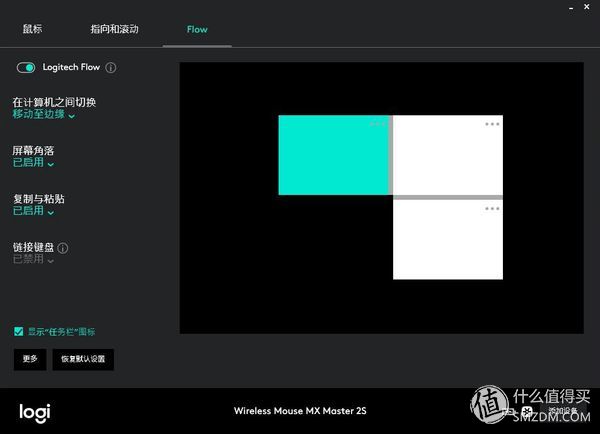Expand the 移动至边缘 dropdown

pos(44,114)
